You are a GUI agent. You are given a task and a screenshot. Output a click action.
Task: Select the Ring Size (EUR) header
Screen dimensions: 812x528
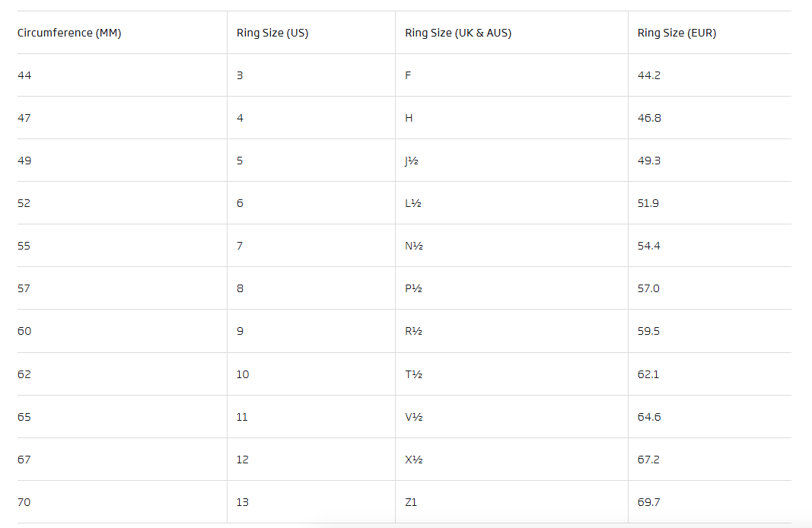coord(677,33)
